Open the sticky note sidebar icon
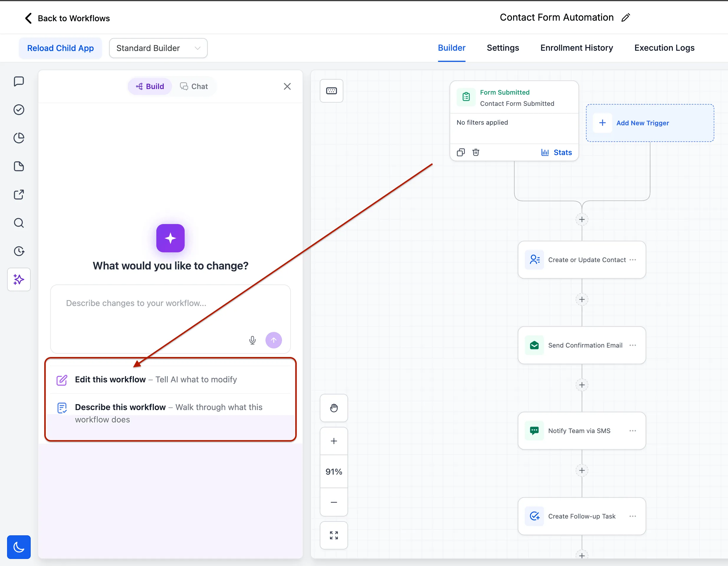 pyautogui.click(x=19, y=166)
